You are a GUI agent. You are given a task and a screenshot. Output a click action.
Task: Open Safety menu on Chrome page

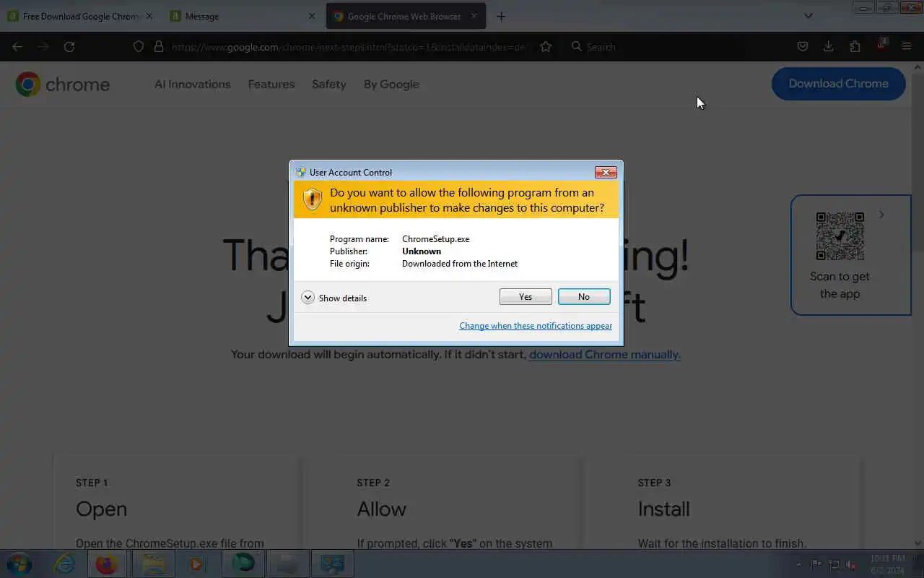(x=329, y=85)
